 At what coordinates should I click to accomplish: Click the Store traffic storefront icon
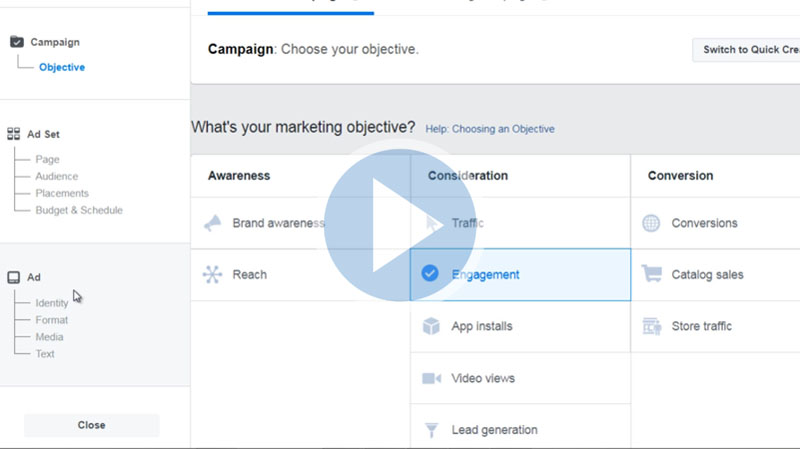click(651, 326)
